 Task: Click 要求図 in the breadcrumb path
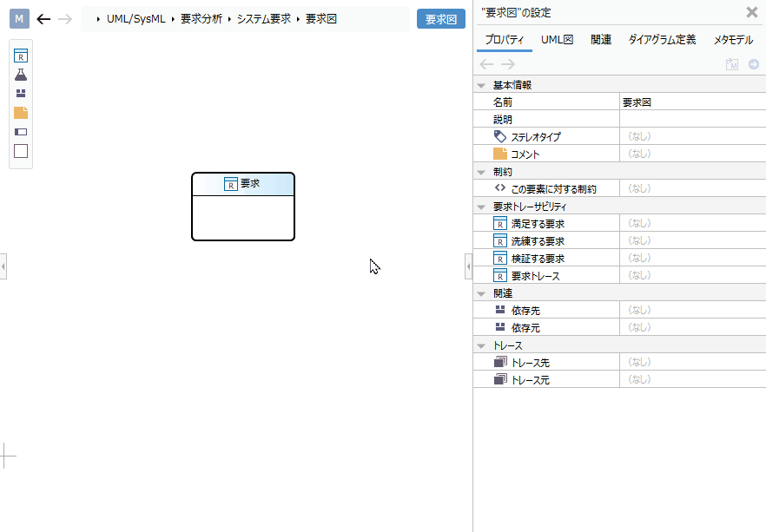click(321, 19)
